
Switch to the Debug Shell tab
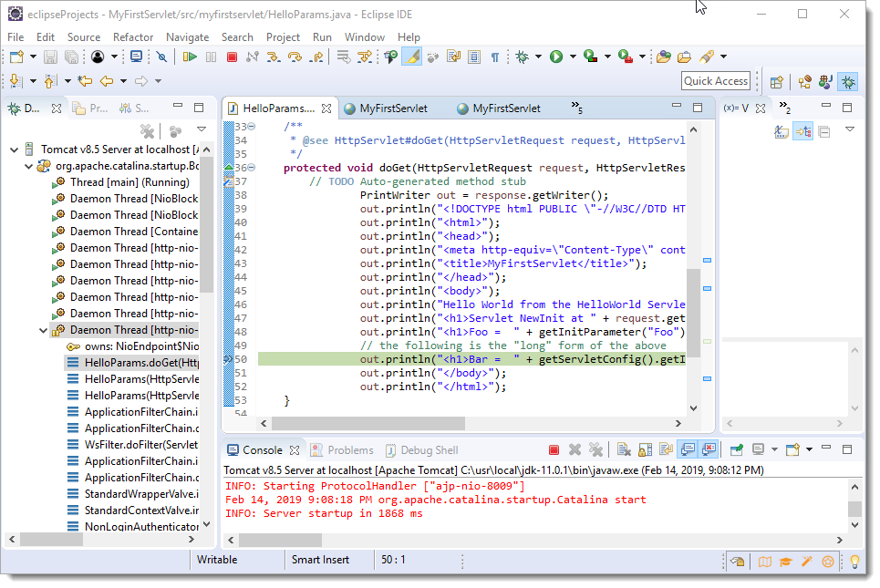point(422,450)
